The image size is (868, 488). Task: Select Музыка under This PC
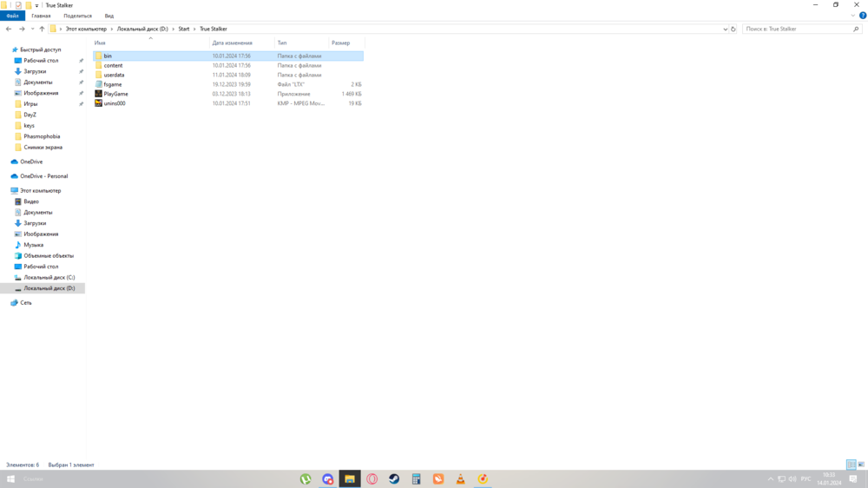tap(33, 245)
